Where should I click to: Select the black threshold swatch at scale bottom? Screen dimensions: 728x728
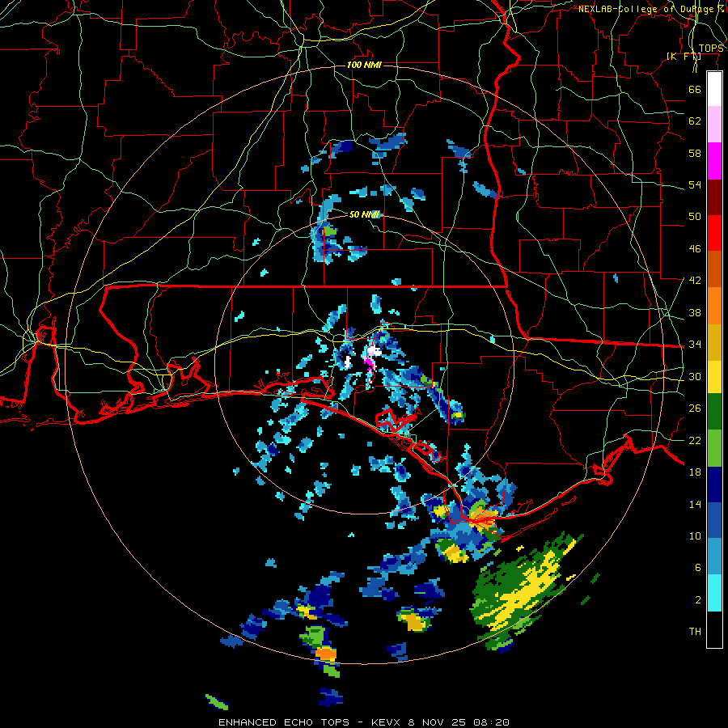pyautogui.click(x=714, y=629)
